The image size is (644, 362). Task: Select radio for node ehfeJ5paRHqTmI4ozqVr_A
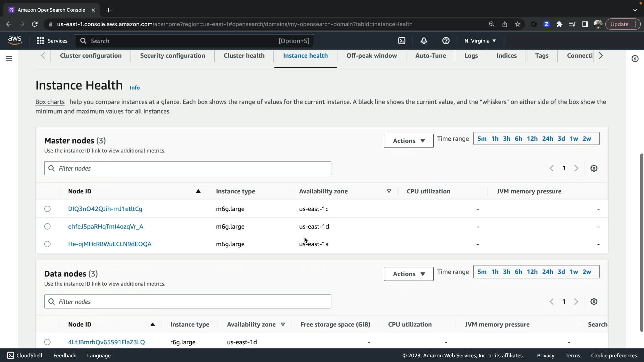(x=47, y=227)
